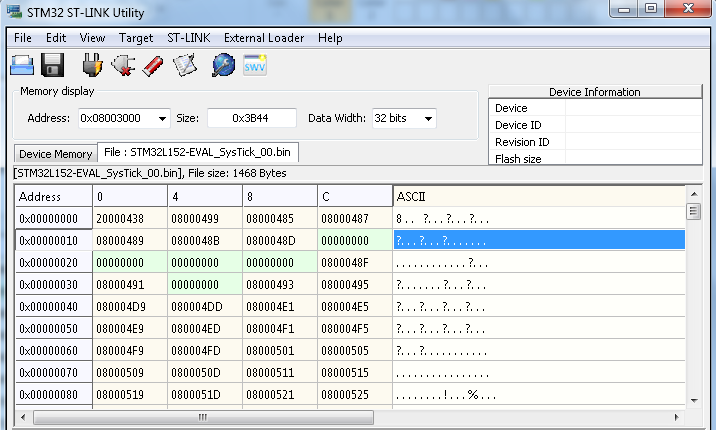Click the Flash size row in Device Information
This screenshot has width=716, height=430.
pos(595,157)
